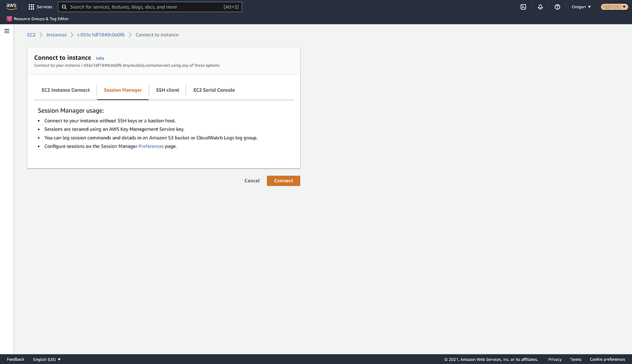Focus the services search field
The image size is (632, 364).
coord(150,7)
